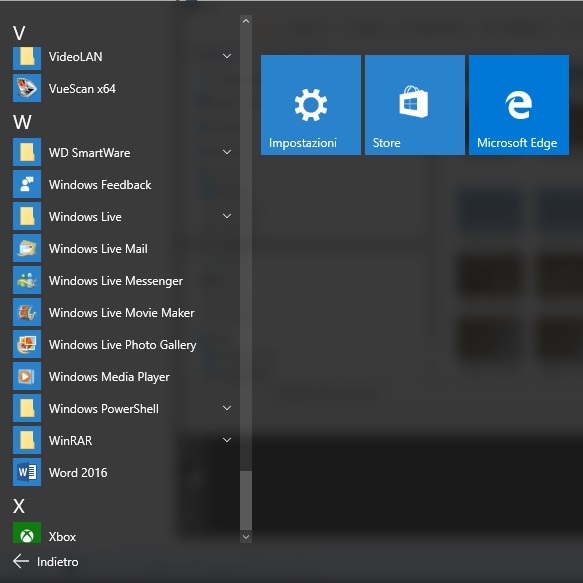
Task: Click the app list scrollbar thumb
Action: pyautogui.click(x=246, y=500)
